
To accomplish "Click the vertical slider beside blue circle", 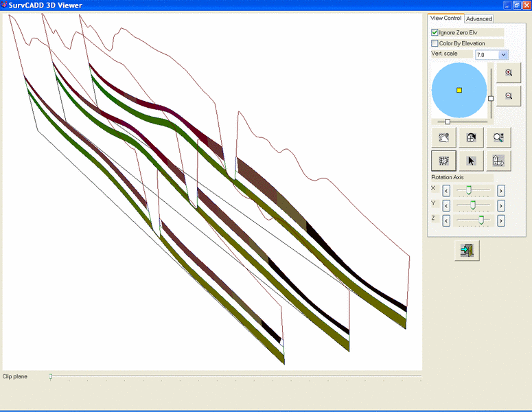I will (491, 98).
